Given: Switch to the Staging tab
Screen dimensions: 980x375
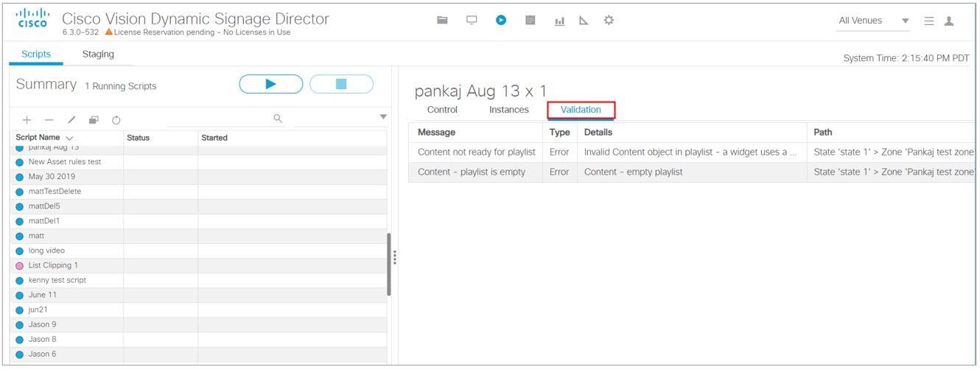Looking at the screenshot, I should tap(98, 54).
